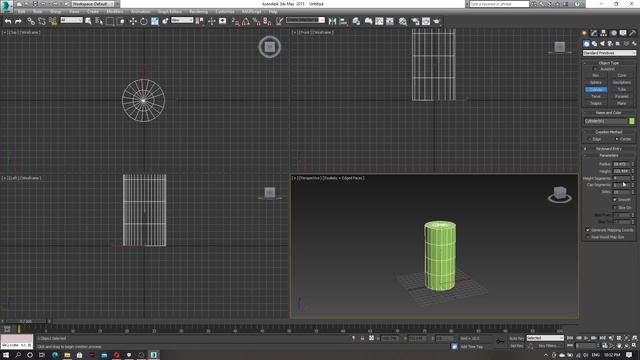Collapse the Object Type rollout
The image size is (640, 360).
point(609,63)
